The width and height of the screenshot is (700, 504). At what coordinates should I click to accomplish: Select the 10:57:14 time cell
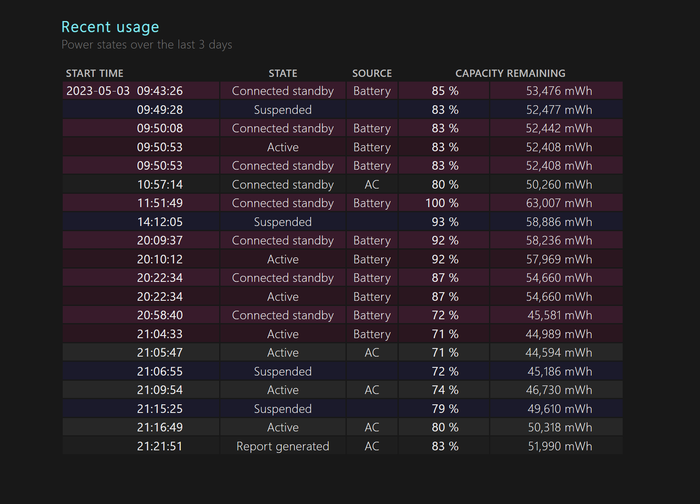click(160, 184)
